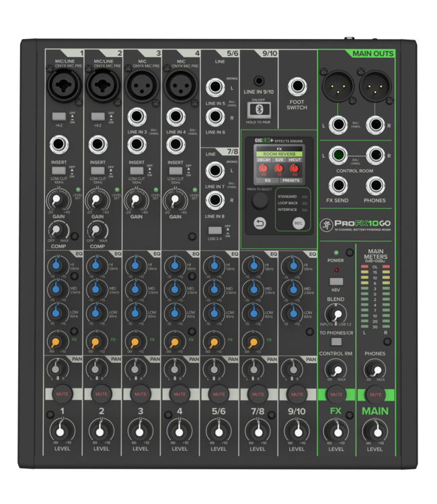Click the Control RM volume knob
The width and height of the screenshot is (437, 504).
pyautogui.click(x=336, y=370)
